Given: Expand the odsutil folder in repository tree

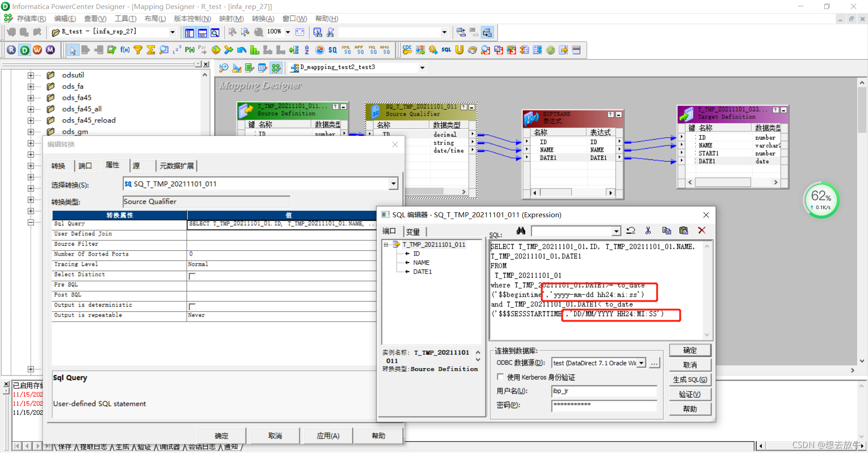Looking at the screenshot, I should 30,75.
